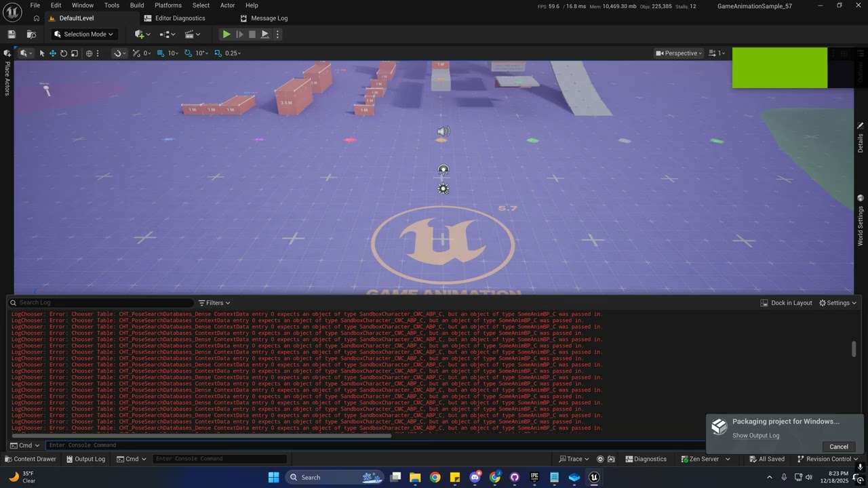This screenshot has height=488, width=868.
Task: Open the Build menu
Action: tap(137, 5)
